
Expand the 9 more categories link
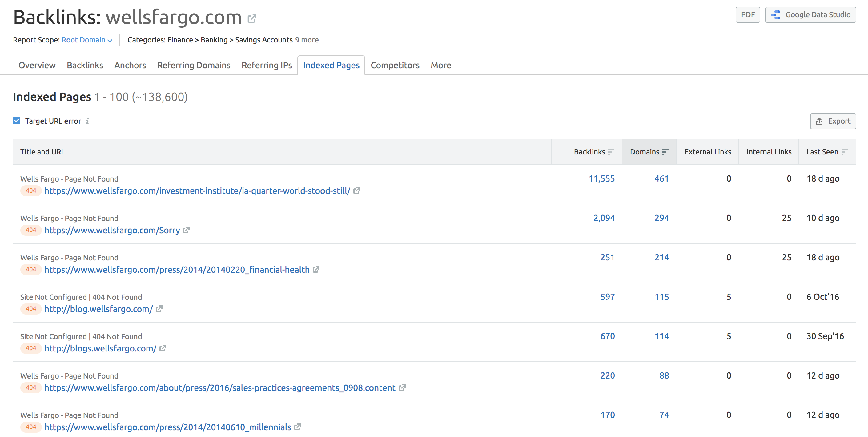(307, 40)
